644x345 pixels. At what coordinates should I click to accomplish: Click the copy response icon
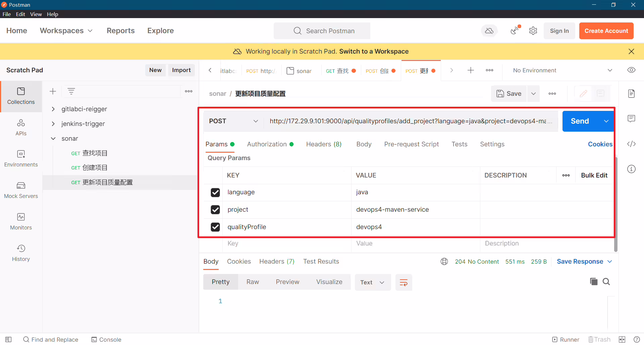pyautogui.click(x=594, y=282)
